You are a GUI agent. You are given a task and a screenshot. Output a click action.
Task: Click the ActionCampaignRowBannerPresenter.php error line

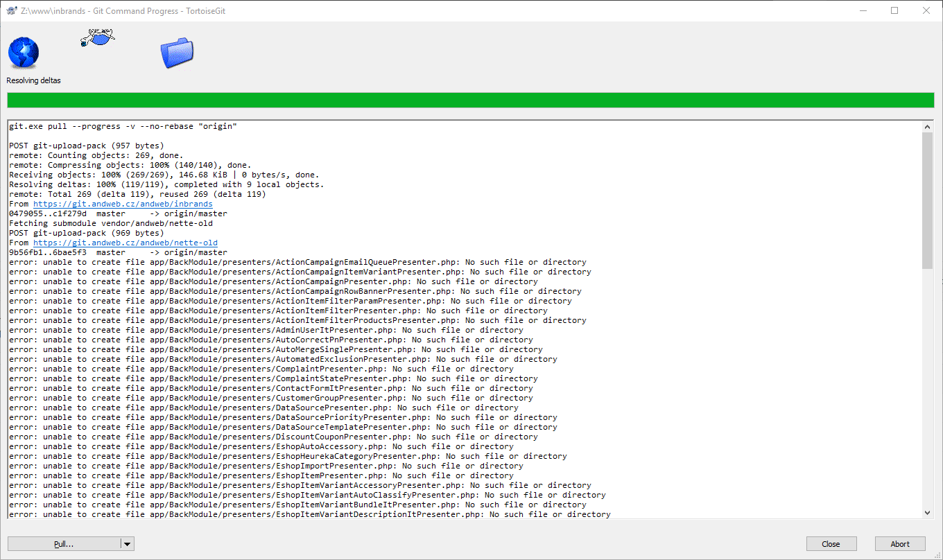click(295, 292)
